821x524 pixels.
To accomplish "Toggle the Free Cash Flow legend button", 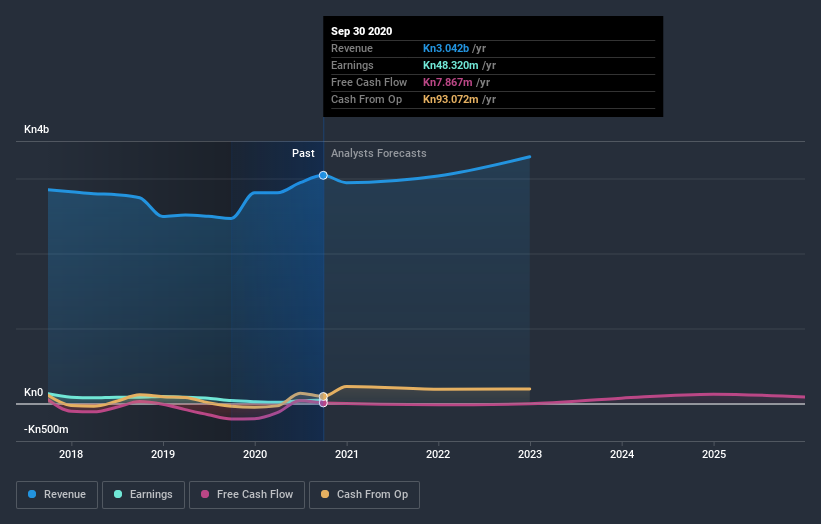I will click(x=247, y=495).
